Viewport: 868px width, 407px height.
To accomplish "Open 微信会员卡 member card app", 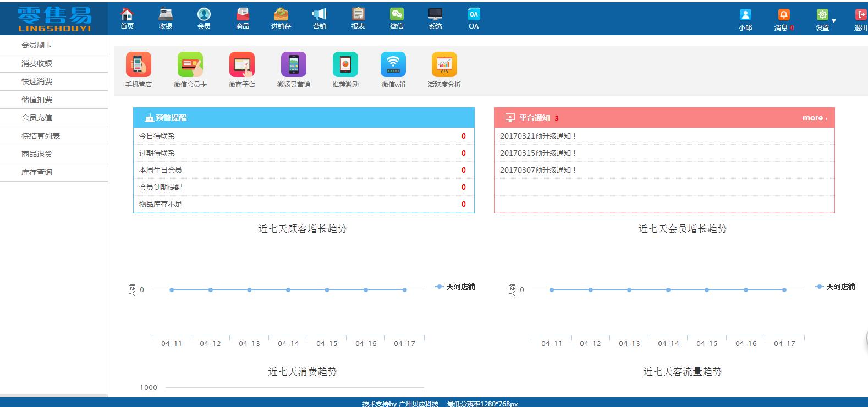I will click(x=190, y=64).
